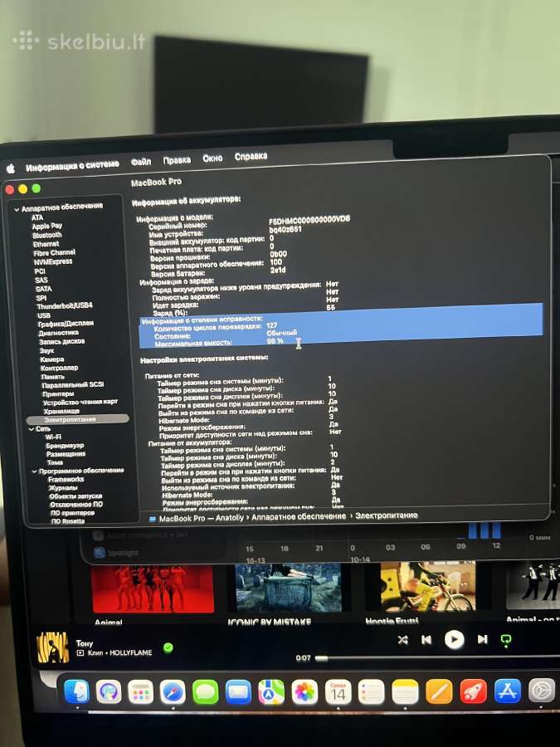560x747 pixels.
Task: Collapse the Аппаратное обеспечение section
Action: click(17, 209)
